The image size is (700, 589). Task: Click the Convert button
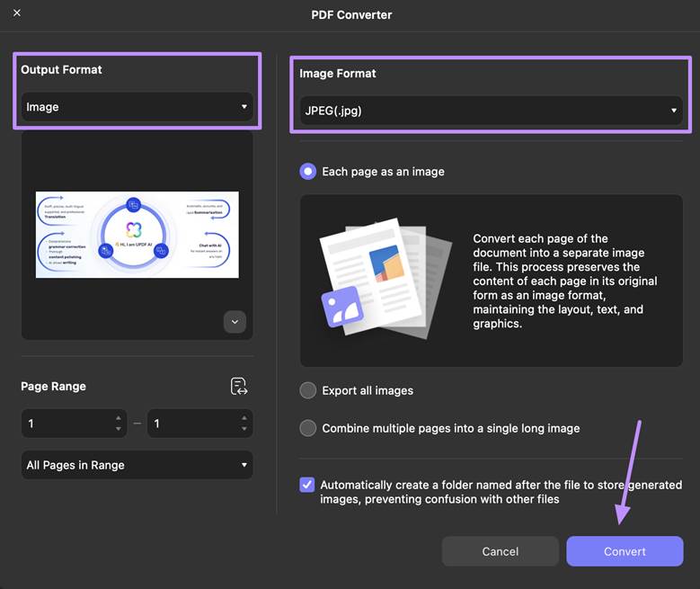pos(625,551)
